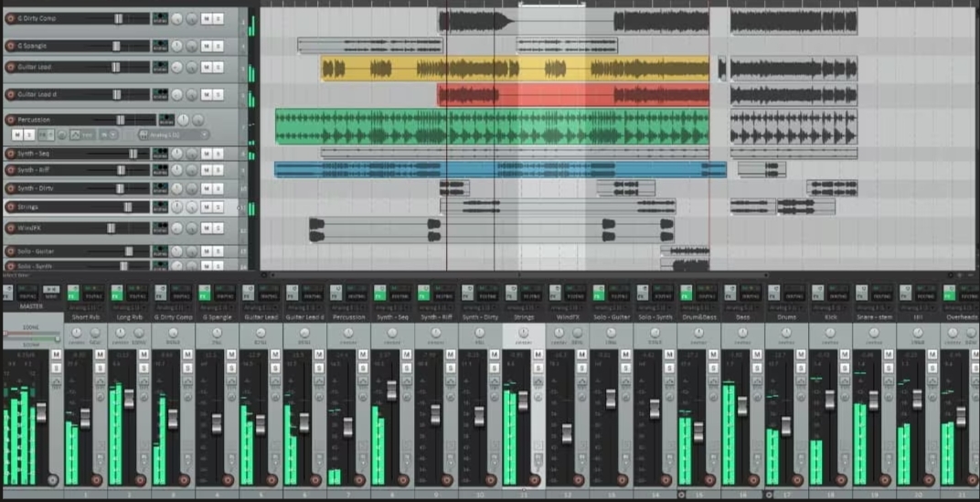Image resolution: width=980 pixels, height=502 pixels.
Task: Click pan knob on Kick mixer strip
Action: [830, 333]
